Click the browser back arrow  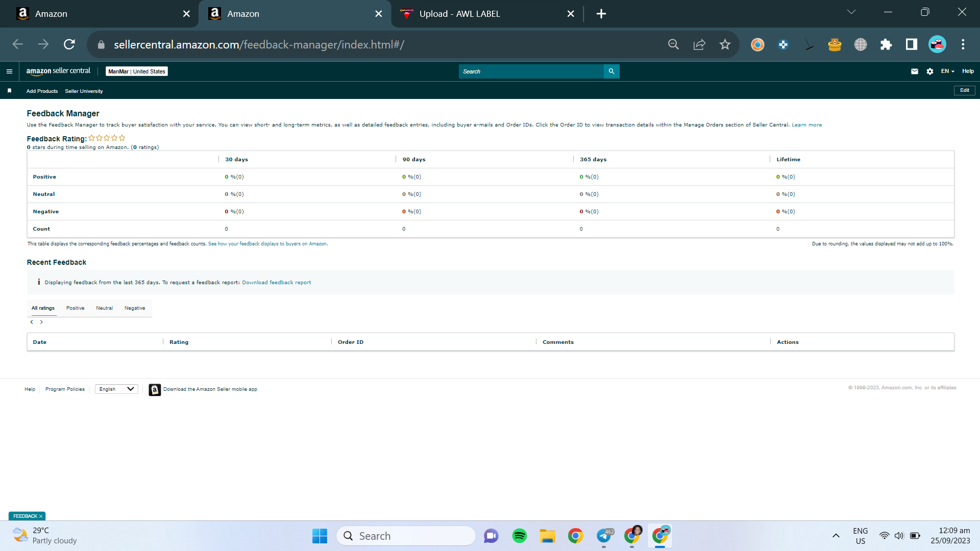pos(18,44)
